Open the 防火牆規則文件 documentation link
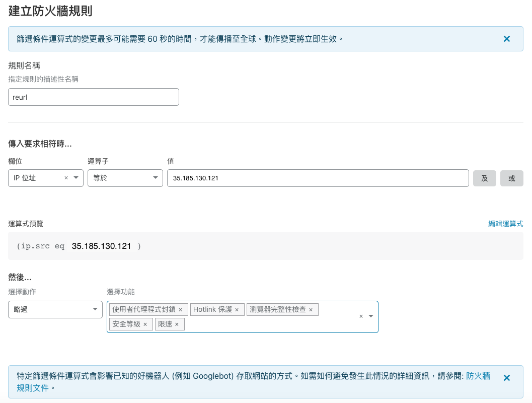Screen dimensions: 532x403 (478, 376)
